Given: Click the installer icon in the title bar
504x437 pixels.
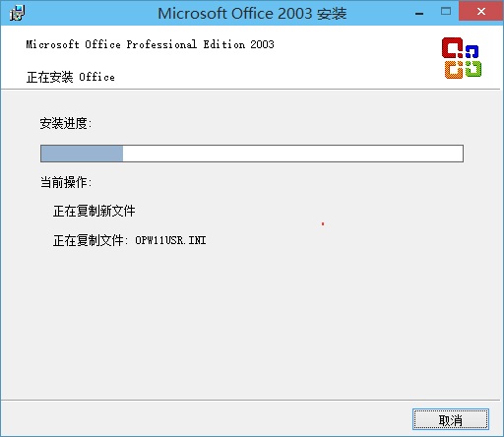Looking at the screenshot, I should click(x=17, y=13).
